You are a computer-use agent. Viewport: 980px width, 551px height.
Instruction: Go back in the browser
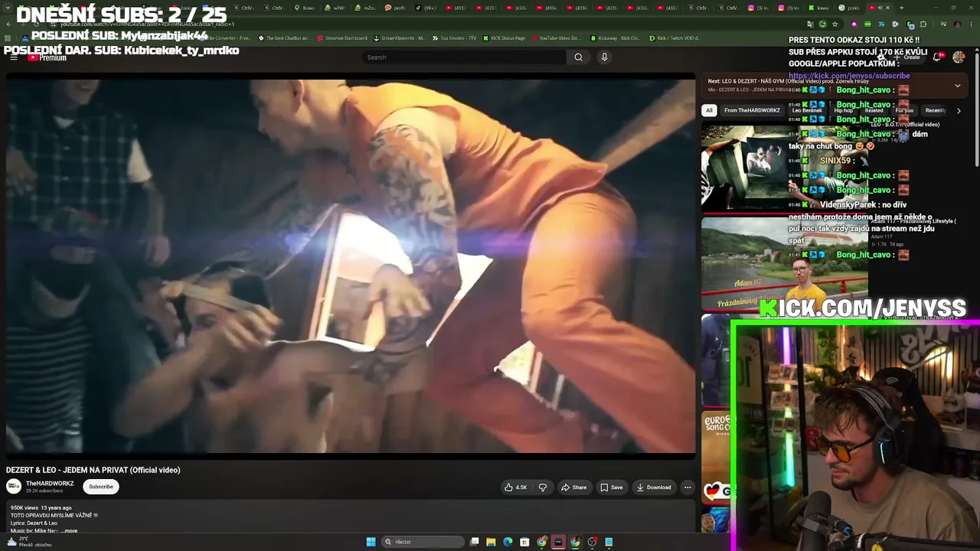click(8, 24)
